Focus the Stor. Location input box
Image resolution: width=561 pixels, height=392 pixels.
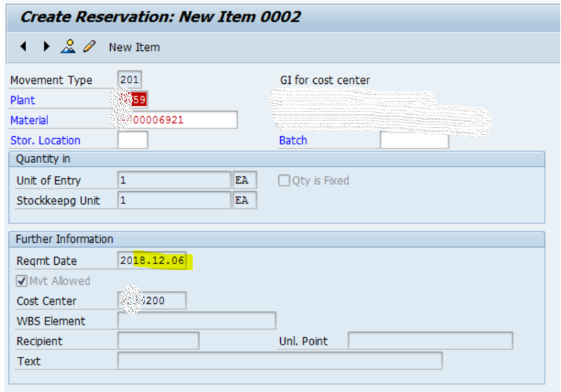133,140
